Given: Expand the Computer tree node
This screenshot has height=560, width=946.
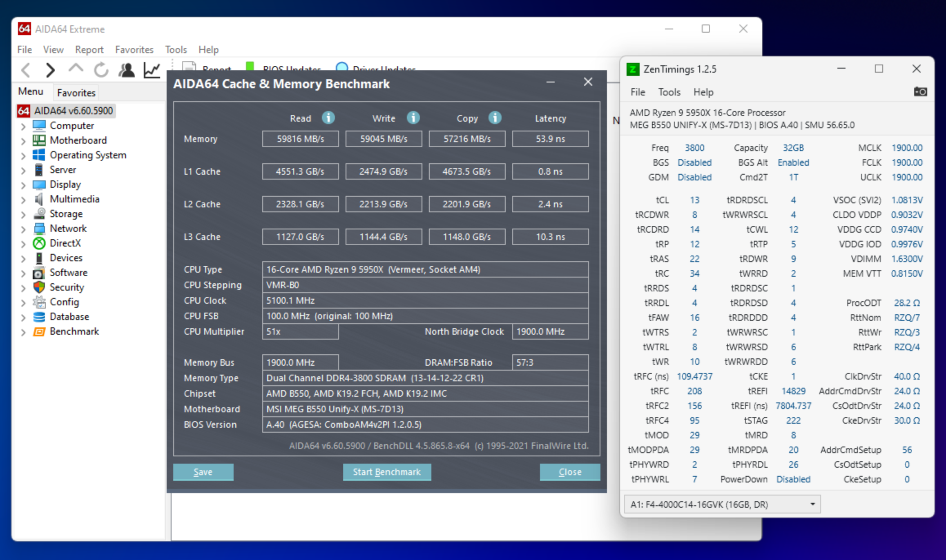Looking at the screenshot, I should pos(23,126).
